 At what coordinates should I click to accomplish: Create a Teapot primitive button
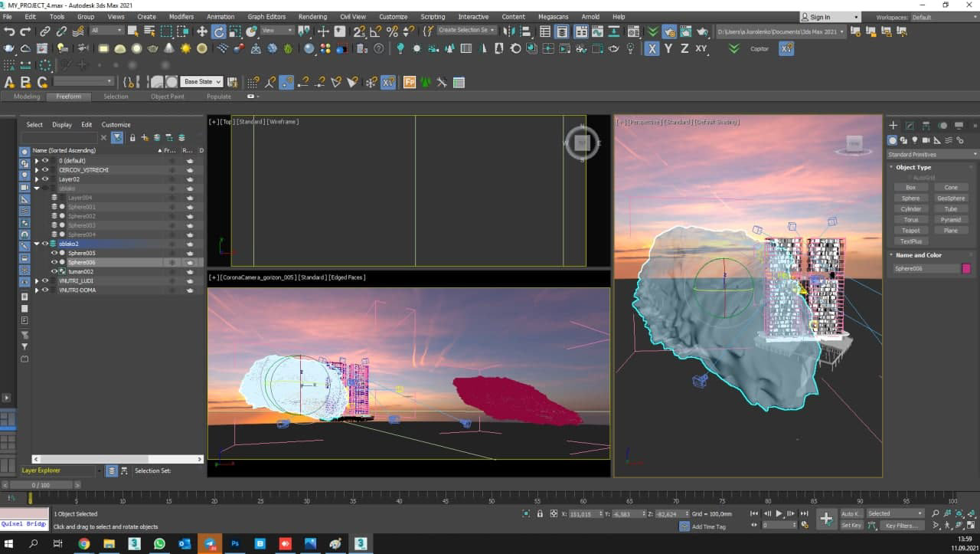coord(910,231)
